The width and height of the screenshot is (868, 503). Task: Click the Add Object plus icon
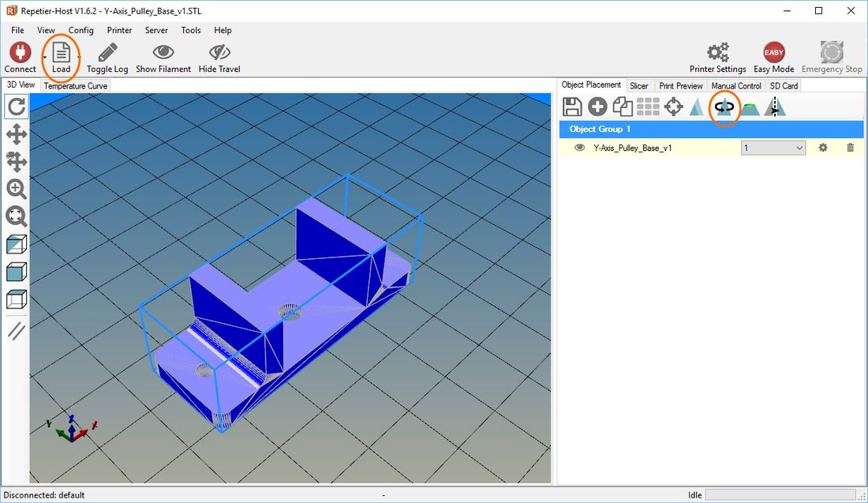pos(597,107)
